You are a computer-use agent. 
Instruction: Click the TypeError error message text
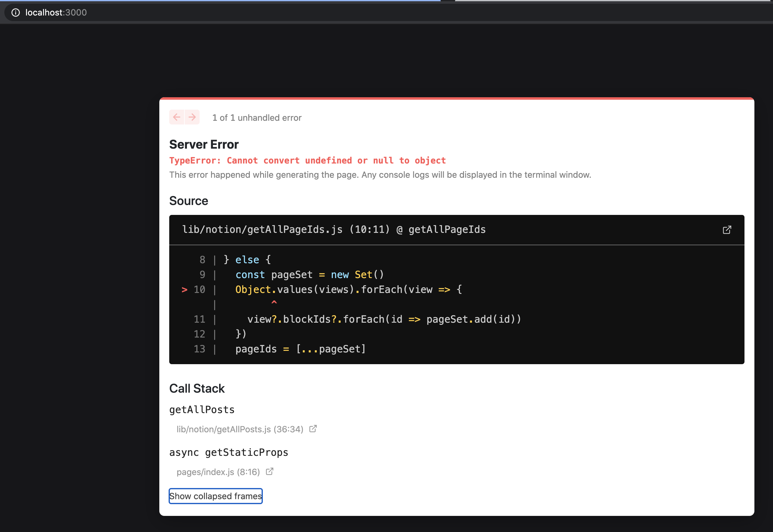click(x=307, y=160)
